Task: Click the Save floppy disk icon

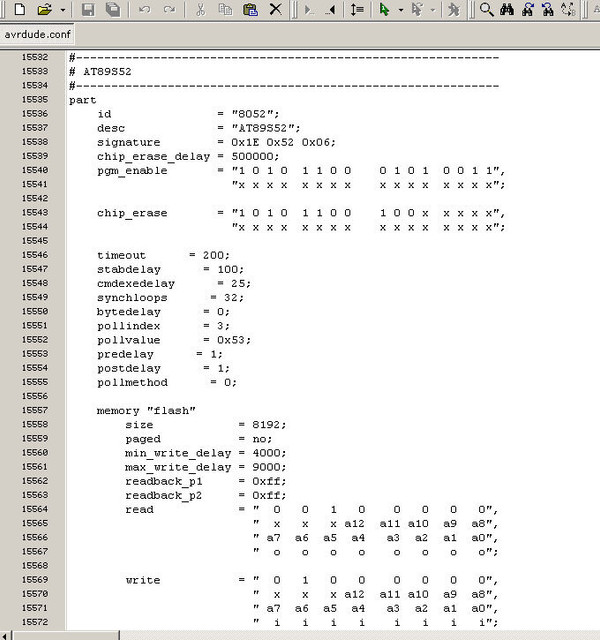Action: click(88, 9)
